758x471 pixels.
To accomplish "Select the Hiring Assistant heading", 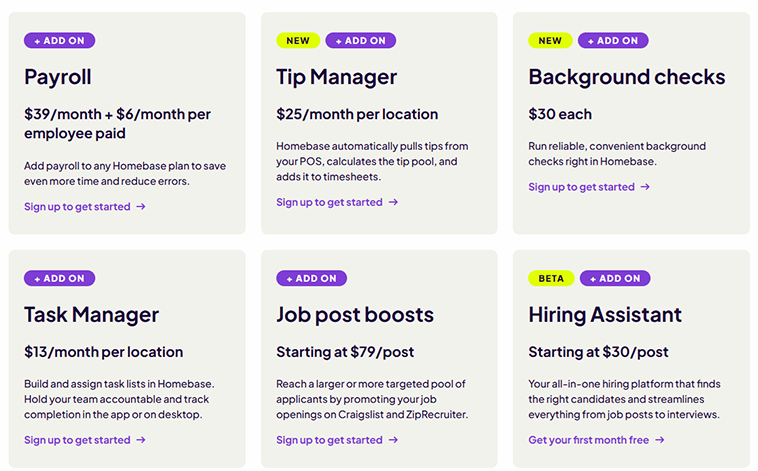I will pos(605,315).
